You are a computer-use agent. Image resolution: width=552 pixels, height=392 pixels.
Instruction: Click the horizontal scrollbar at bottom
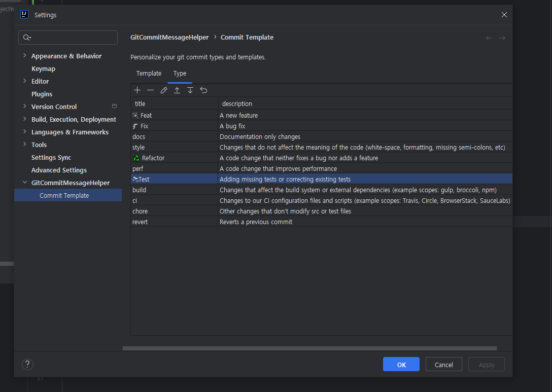tap(309, 348)
